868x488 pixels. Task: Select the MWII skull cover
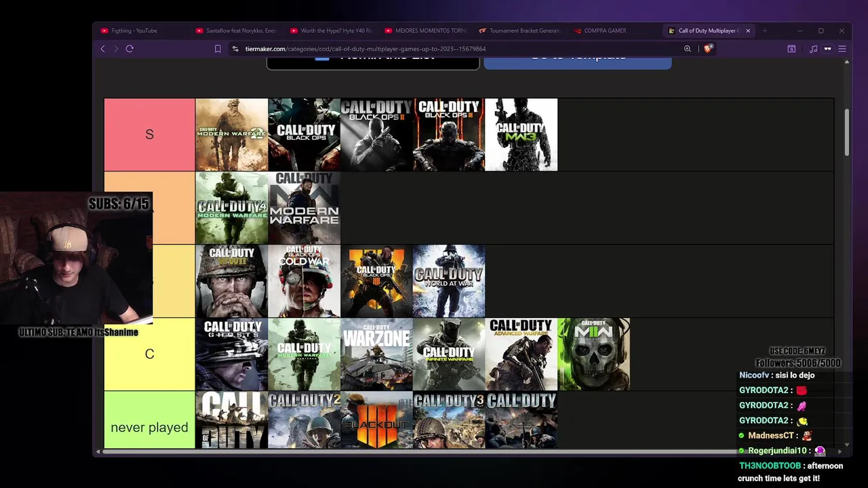tap(594, 354)
